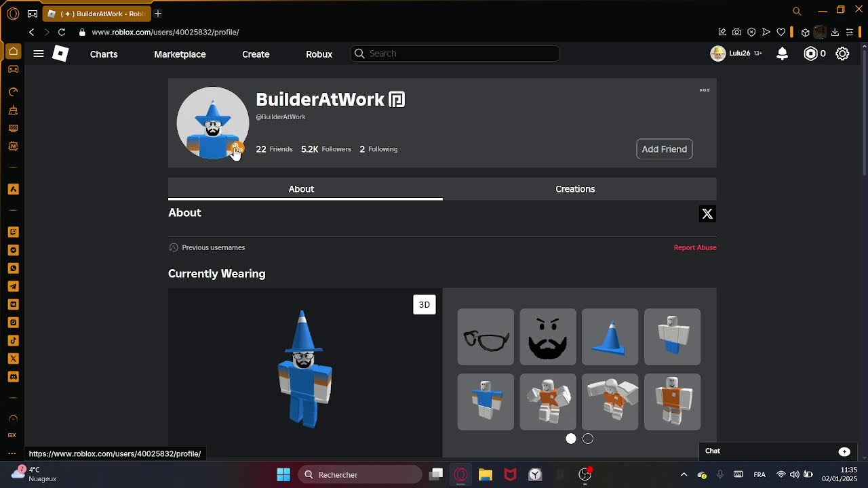Open a new browser tab
Viewport: 868px width, 488px height.
(x=158, y=14)
